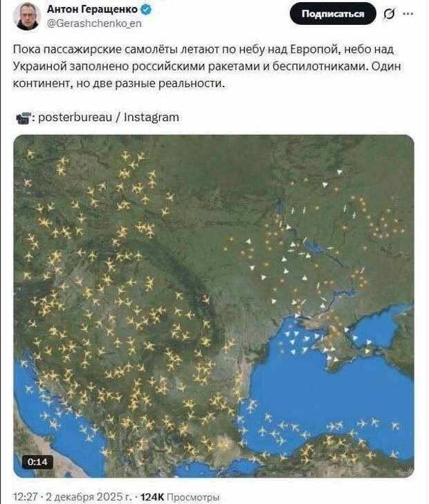Open the post's three-dot More menu
This screenshot has height=504, width=429.
pyautogui.click(x=409, y=13)
